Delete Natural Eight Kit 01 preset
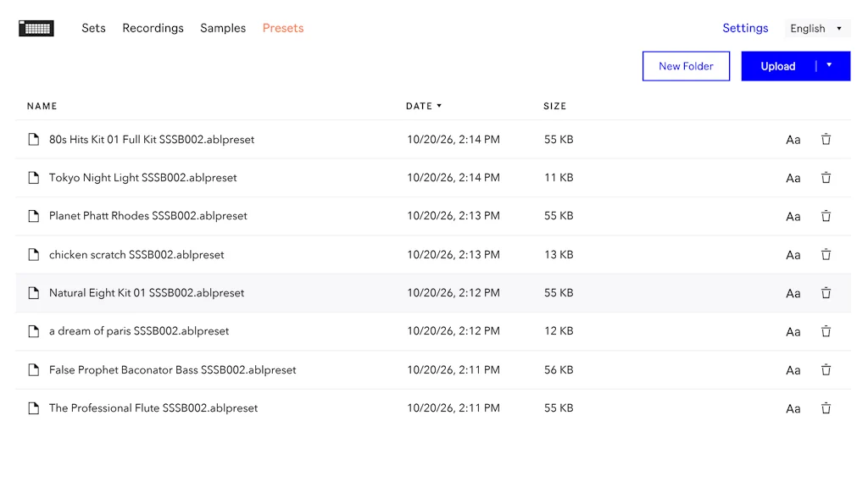 tap(826, 293)
